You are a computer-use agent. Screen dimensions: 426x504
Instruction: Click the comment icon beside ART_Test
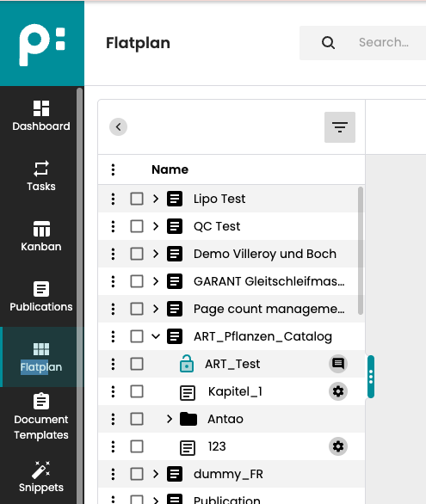click(x=338, y=364)
